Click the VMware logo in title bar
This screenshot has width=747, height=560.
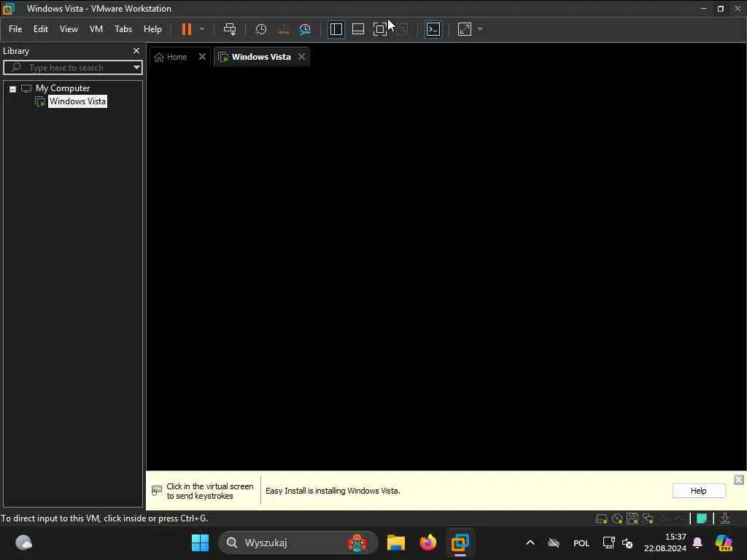click(x=9, y=9)
